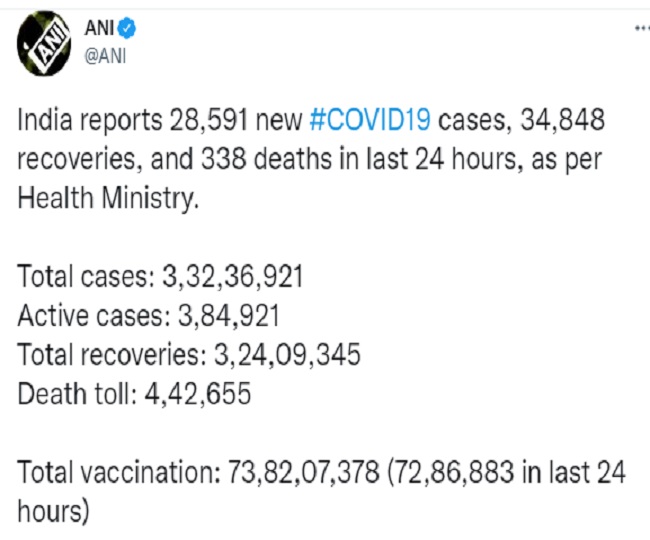Click the ANI display name
650x540 pixels.
(99, 29)
